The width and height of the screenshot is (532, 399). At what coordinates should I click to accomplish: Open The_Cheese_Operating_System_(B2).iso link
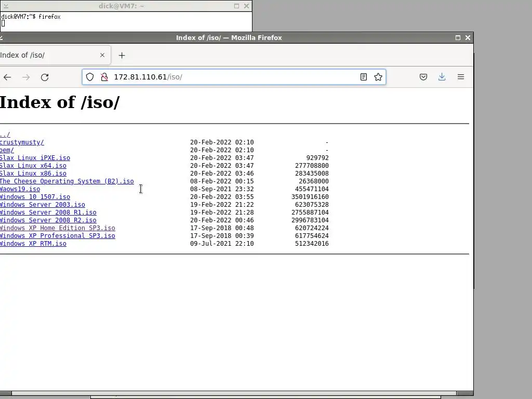(67, 181)
